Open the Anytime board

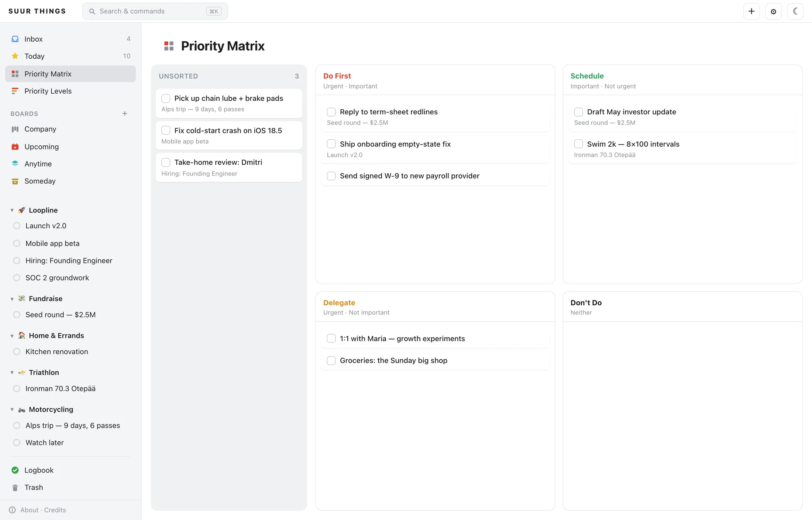click(70, 164)
